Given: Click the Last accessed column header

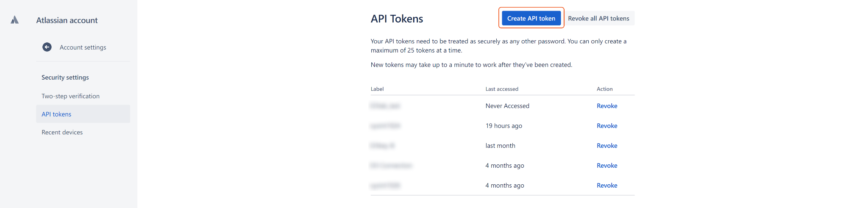Looking at the screenshot, I should tap(502, 89).
